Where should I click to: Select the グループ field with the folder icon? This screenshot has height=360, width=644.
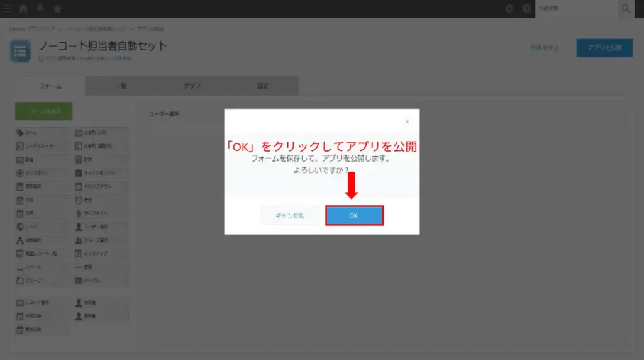[43, 281]
